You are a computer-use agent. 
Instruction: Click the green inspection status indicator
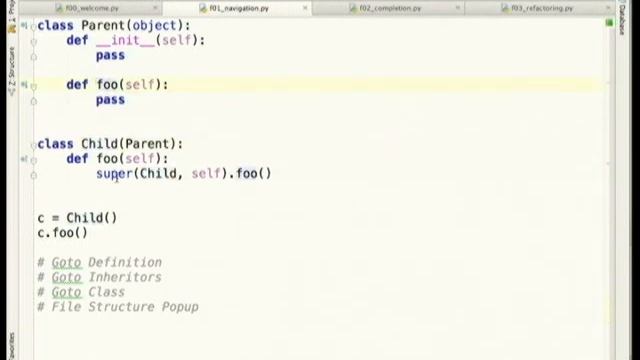click(x=609, y=23)
